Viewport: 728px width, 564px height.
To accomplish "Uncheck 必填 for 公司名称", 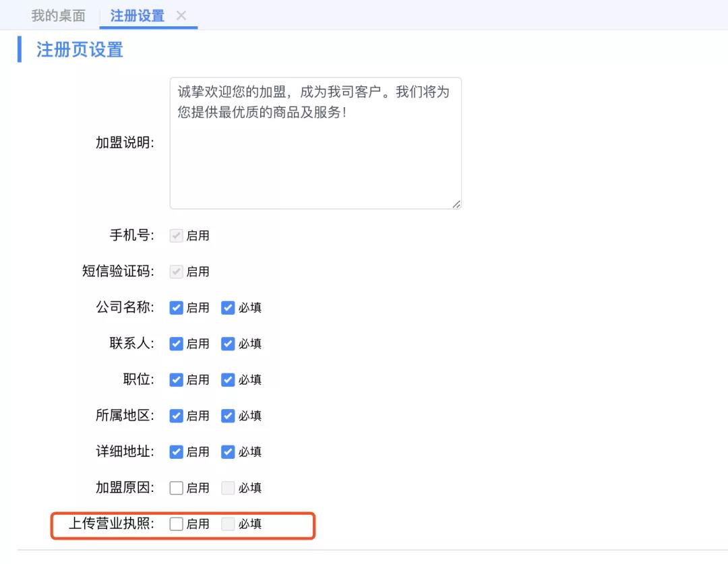I will pos(229,308).
